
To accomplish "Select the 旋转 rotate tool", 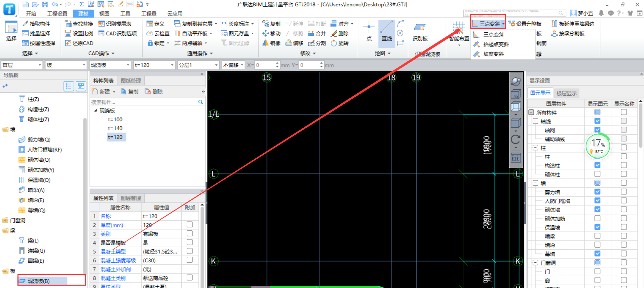I will 340,43.
